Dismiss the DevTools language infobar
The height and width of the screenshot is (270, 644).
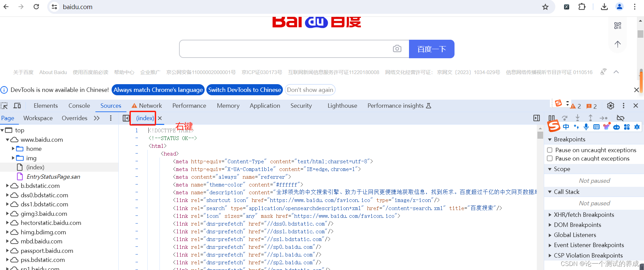pyautogui.click(x=636, y=90)
